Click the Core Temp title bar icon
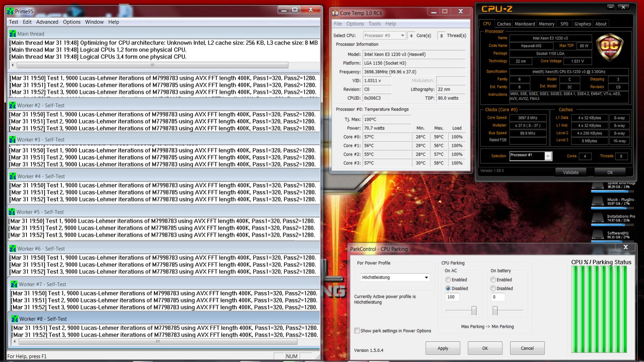The image size is (644, 362). pos(335,13)
